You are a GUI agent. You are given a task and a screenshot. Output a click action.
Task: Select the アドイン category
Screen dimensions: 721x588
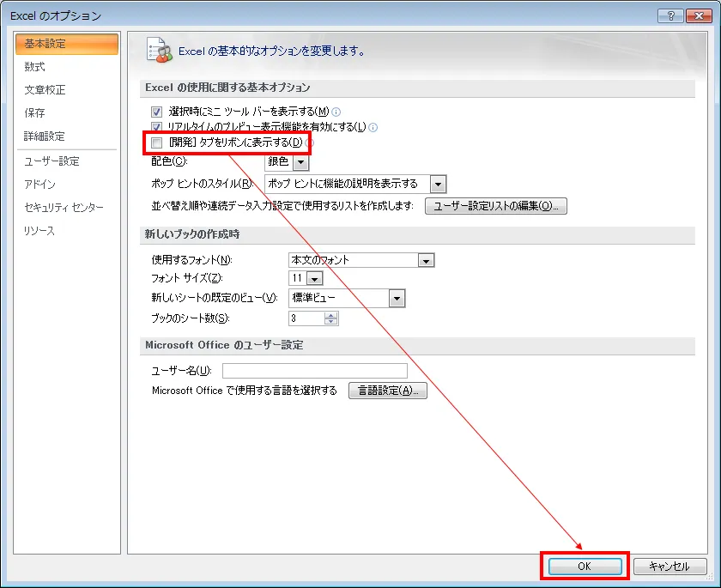coord(67,185)
